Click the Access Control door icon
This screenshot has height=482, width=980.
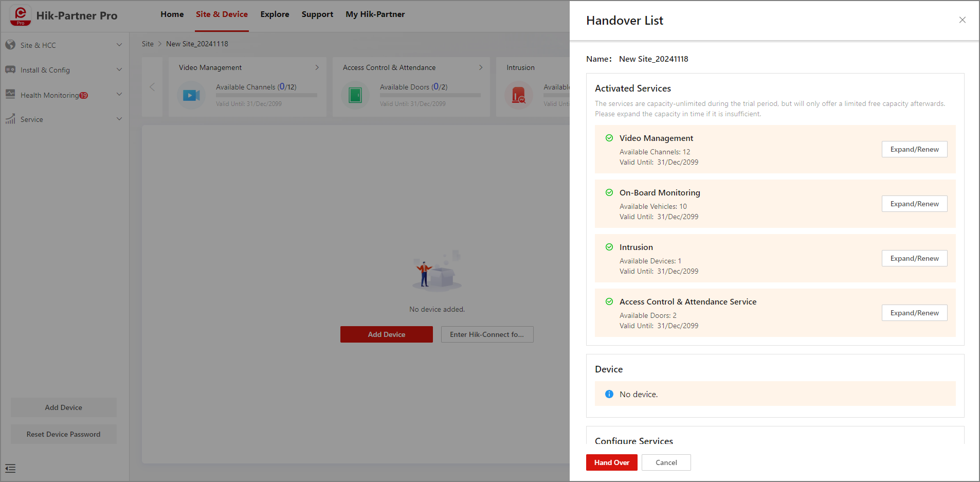tap(355, 95)
